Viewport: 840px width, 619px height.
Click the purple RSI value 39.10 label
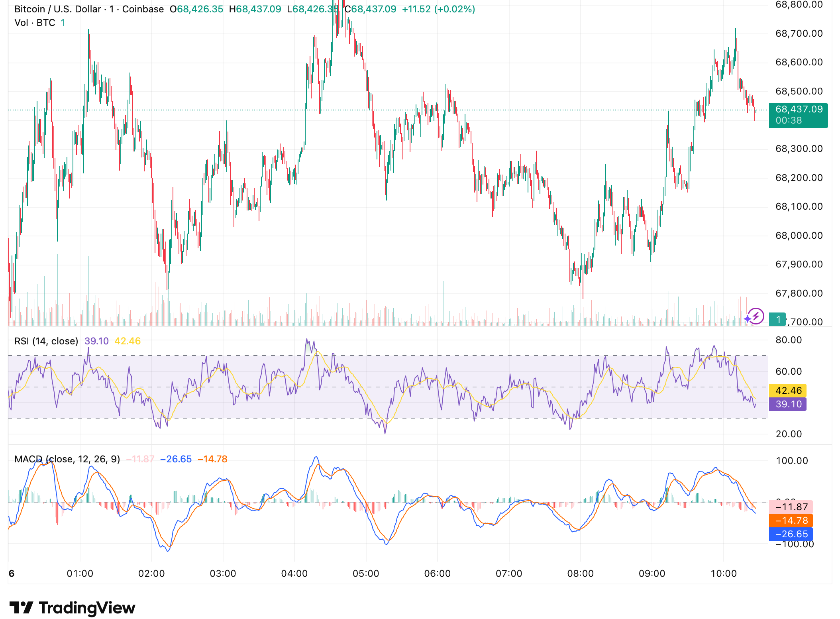click(787, 404)
